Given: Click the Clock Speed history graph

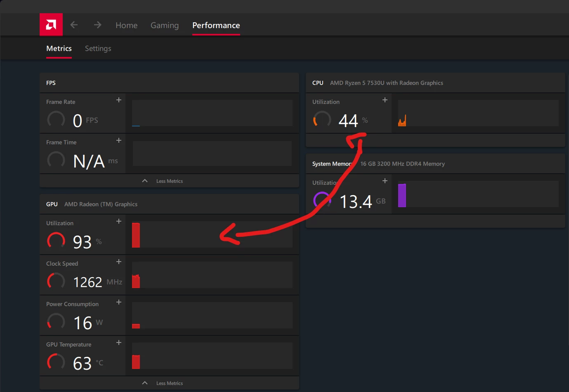Looking at the screenshot, I should [212, 274].
